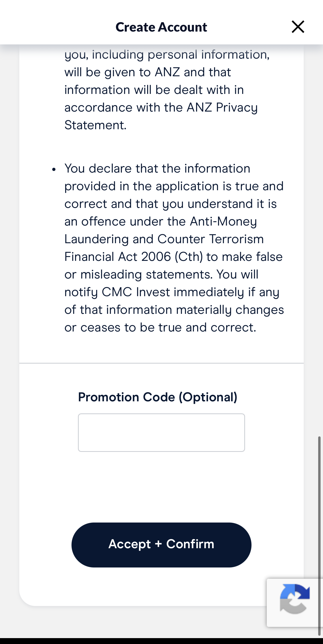The image size is (323, 644).
Task: Click the bullet point before 'You declare'
Action: coord(54,169)
